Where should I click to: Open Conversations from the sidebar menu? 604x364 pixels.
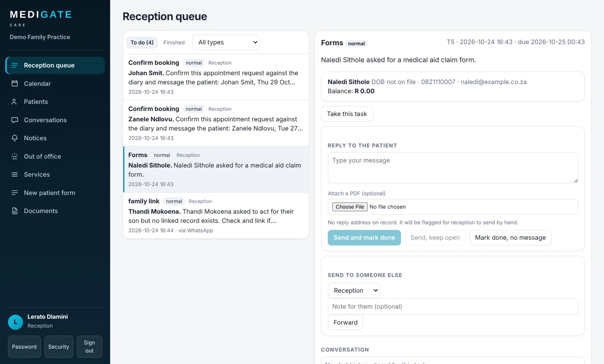click(x=55, y=120)
